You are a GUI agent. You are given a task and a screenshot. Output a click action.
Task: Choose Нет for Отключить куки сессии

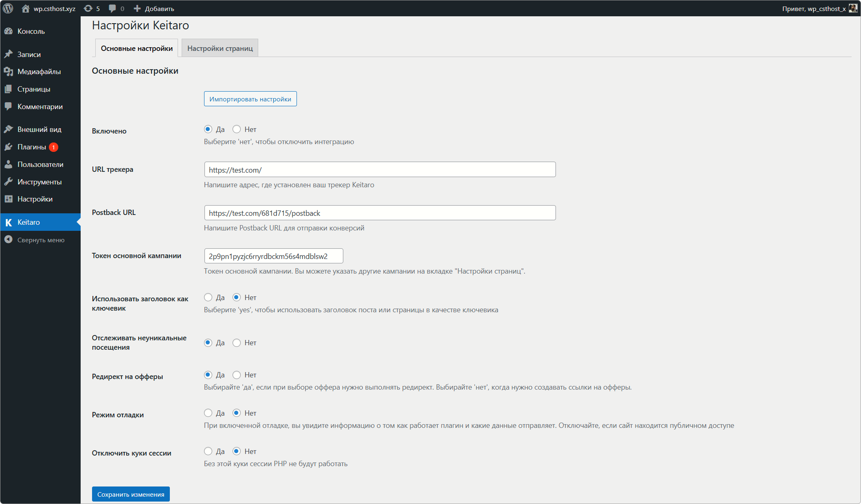tap(237, 451)
